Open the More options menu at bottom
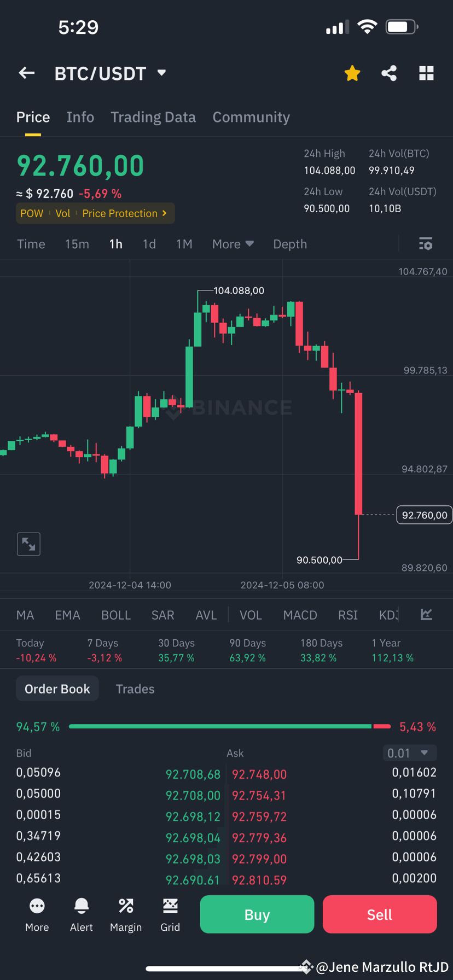 click(x=37, y=914)
